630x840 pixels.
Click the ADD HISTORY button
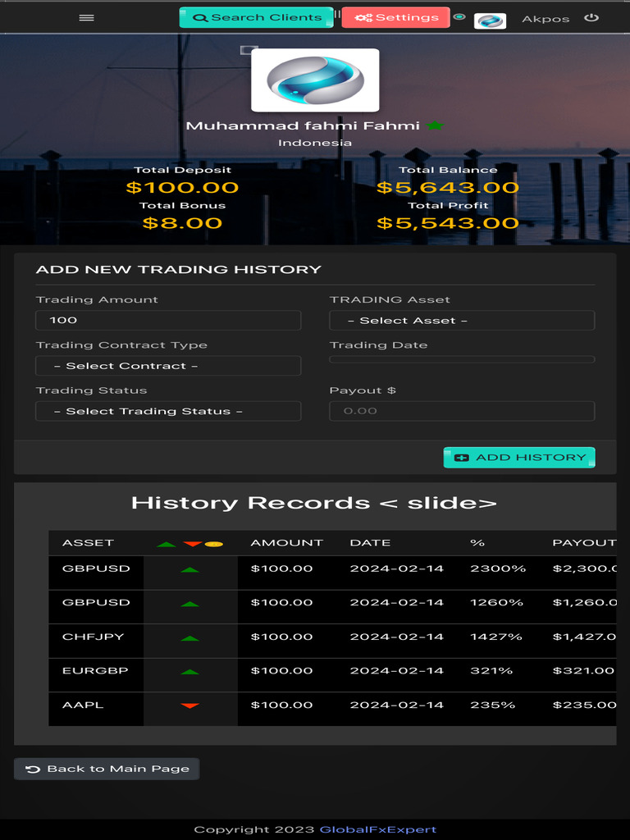[519, 458]
